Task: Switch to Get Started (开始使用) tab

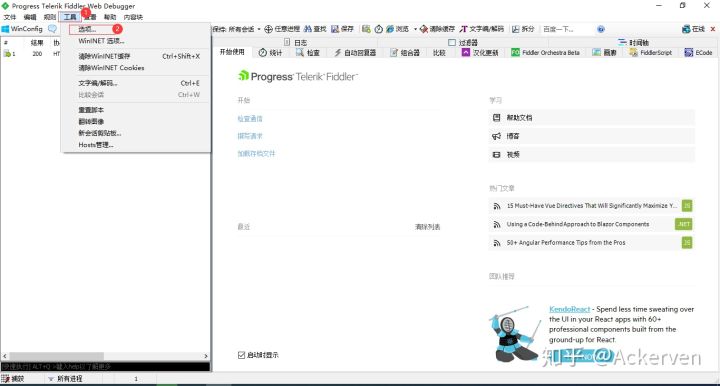Action: tap(232, 52)
